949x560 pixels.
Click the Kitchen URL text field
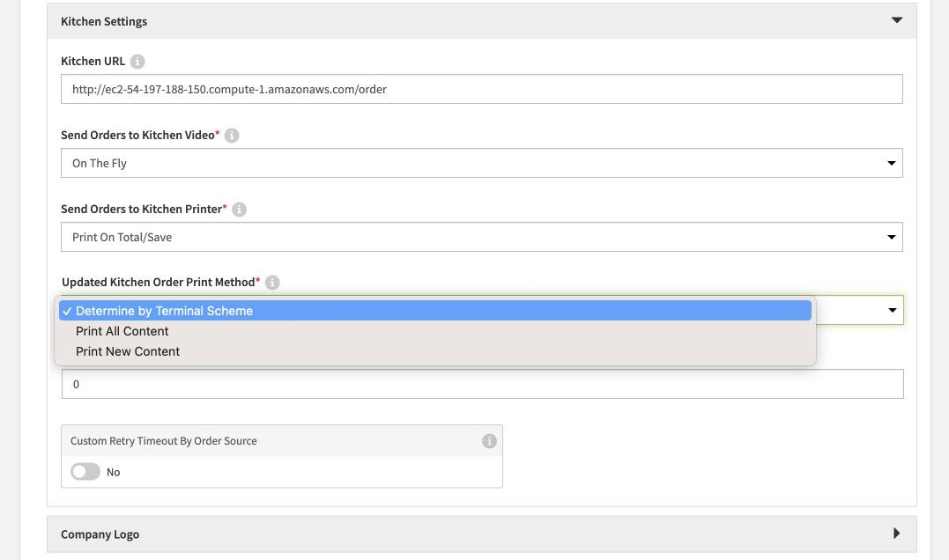(481, 89)
